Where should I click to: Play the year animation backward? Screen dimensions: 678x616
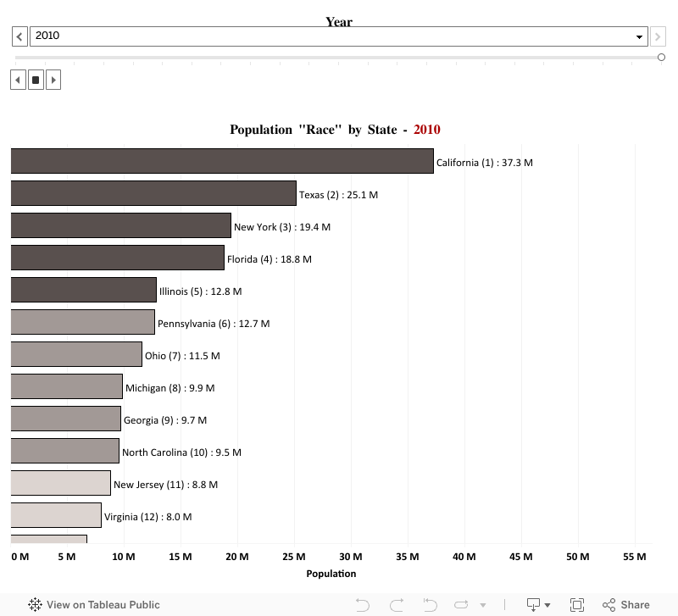coord(19,80)
